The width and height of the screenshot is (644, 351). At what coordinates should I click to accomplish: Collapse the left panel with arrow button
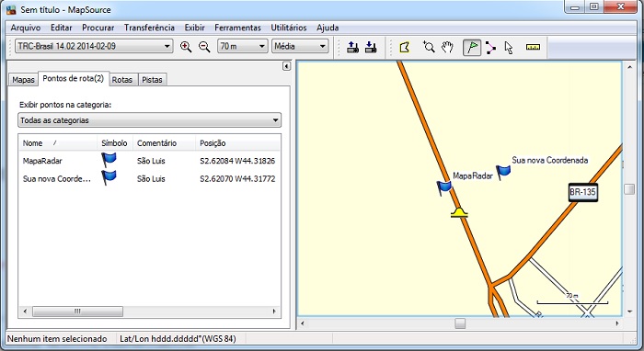tap(287, 66)
